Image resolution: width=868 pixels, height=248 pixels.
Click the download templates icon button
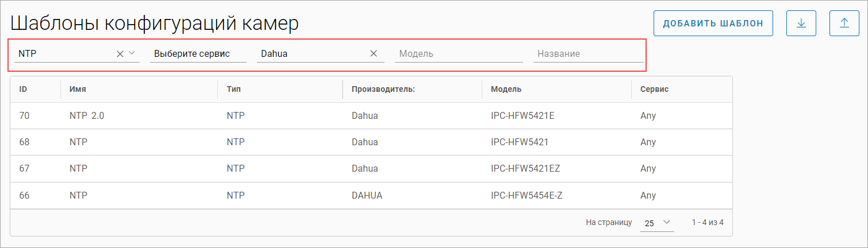(801, 24)
